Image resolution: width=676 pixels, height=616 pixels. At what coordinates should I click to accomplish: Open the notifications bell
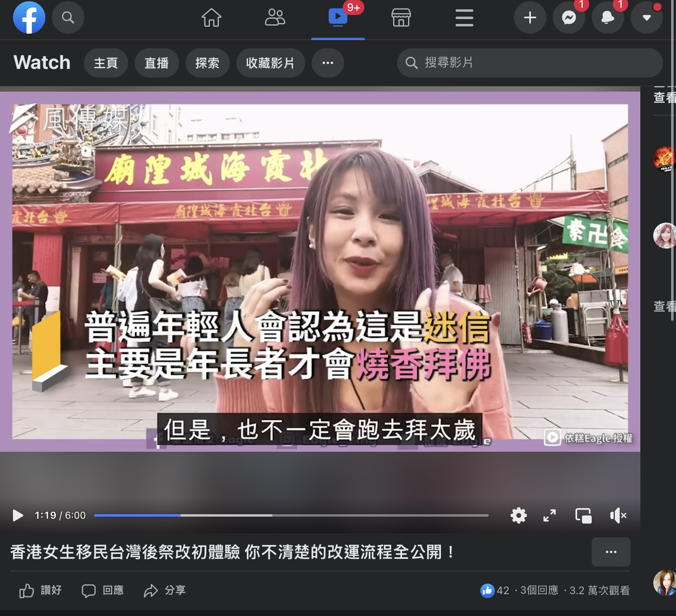pos(608,18)
